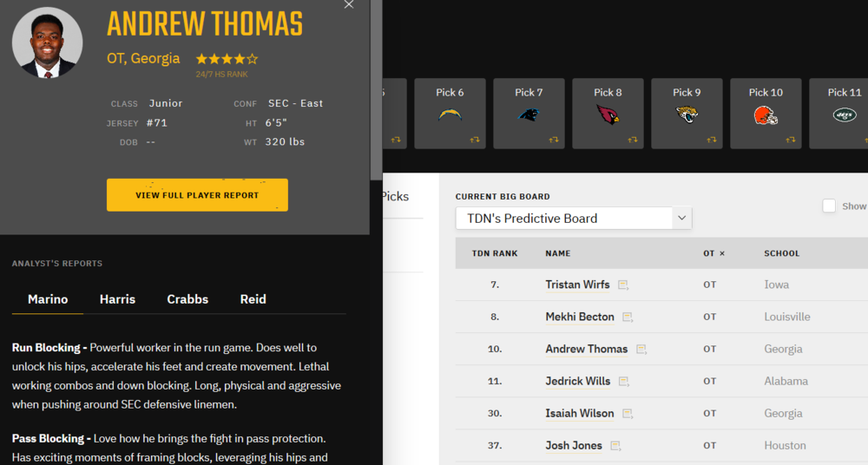Screen dimensions: 868x465
Task: Sort by the NAME column header
Action: pos(557,253)
